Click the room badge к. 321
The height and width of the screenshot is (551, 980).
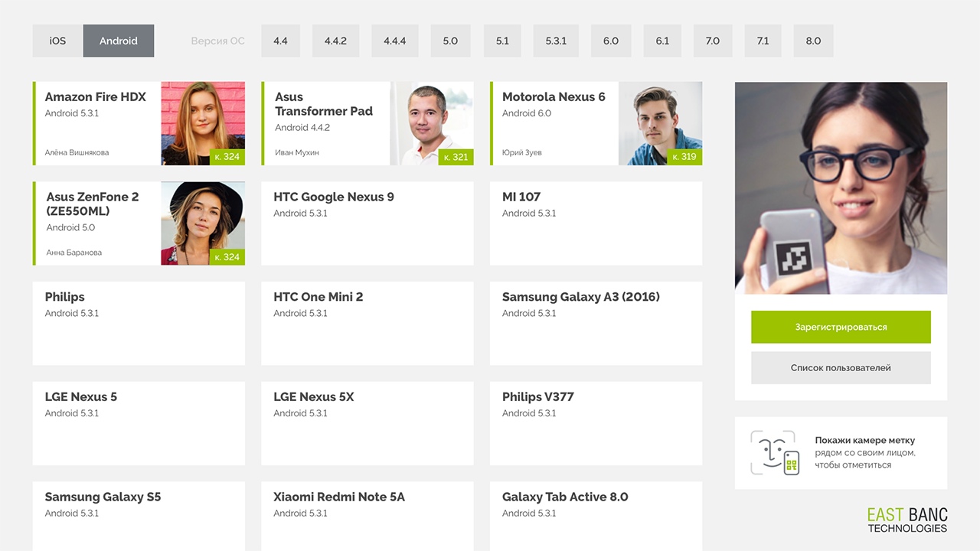click(x=456, y=157)
